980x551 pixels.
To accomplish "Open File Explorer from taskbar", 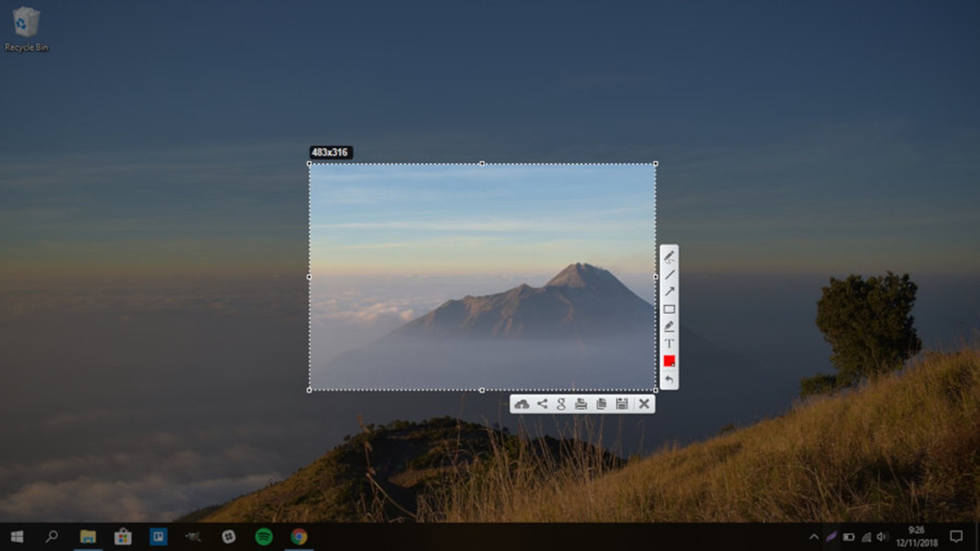I will click(x=88, y=536).
